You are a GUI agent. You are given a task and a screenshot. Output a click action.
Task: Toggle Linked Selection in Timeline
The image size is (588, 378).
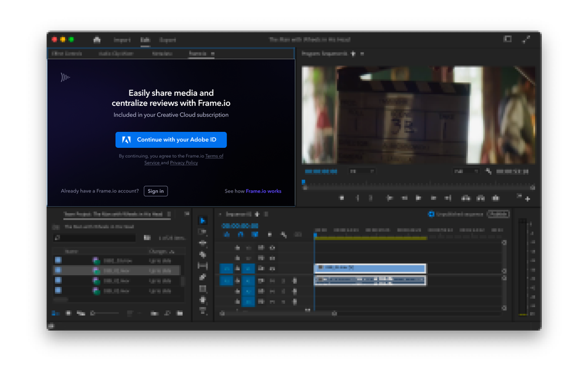pos(255,235)
